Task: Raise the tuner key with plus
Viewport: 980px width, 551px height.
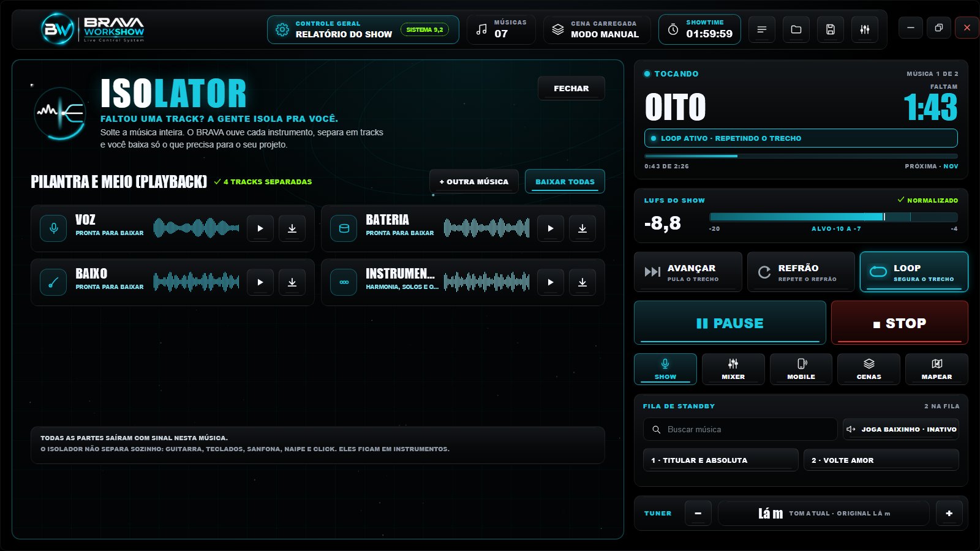Action: pyautogui.click(x=949, y=513)
